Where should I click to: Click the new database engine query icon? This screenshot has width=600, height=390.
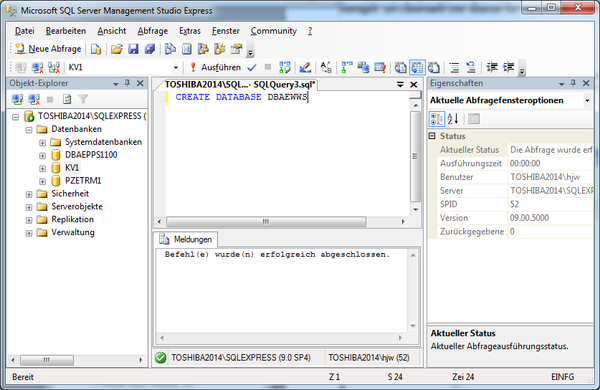(x=96, y=49)
